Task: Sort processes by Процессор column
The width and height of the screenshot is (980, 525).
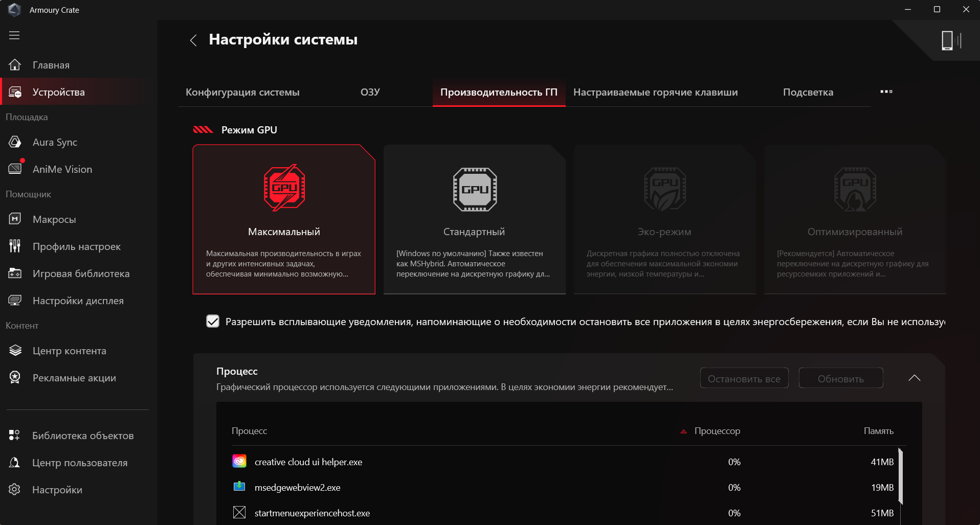Action: pyautogui.click(x=717, y=431)
